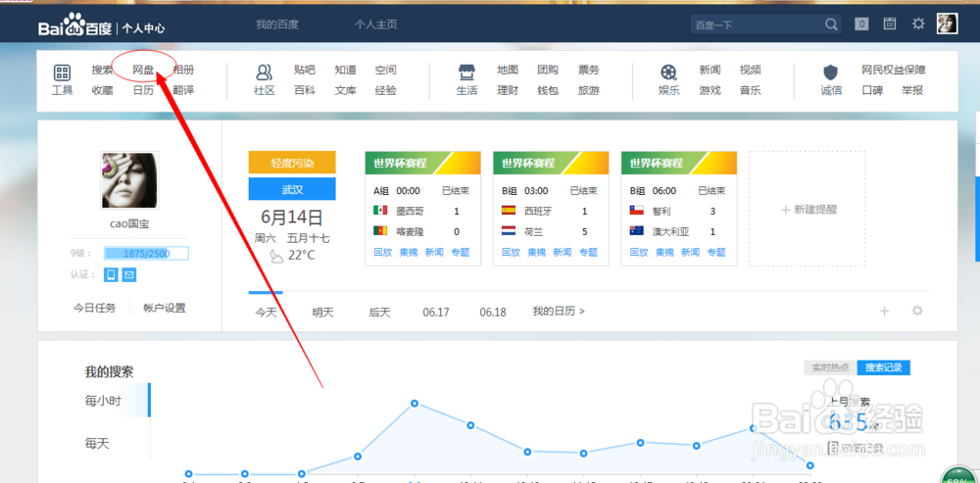Click 新建提醒 to add a reminder
This screenshot has width=980, height=483.
click(x=808, y=210)
